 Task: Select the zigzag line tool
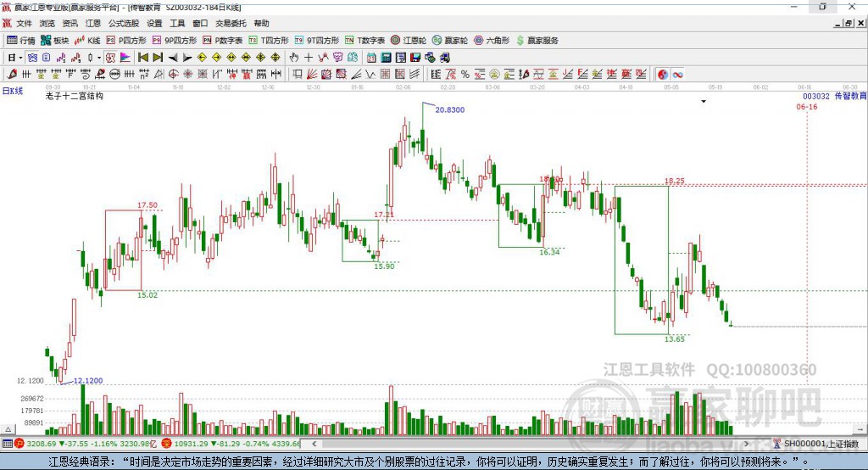coord(370,75)
